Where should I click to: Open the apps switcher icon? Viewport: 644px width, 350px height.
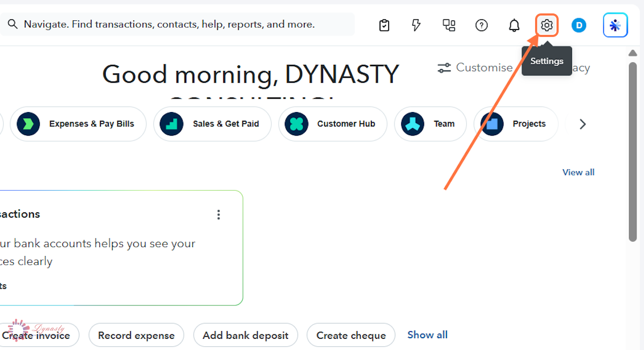click(x=449, y=25)
